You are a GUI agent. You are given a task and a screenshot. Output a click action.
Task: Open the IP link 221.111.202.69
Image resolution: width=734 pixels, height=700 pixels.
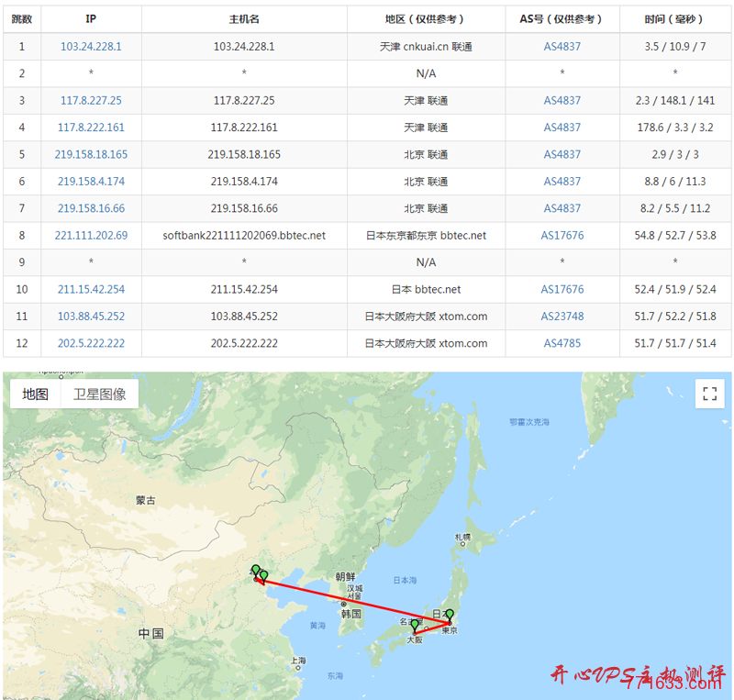91,235
